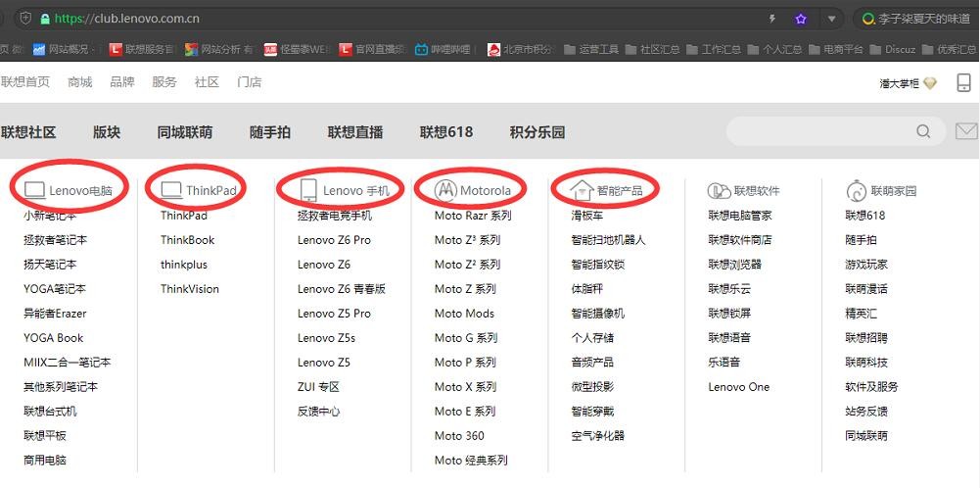This screenshot has height=488, width=980.
Task: Open the Discuz bookmark folder
Action: tap(893, 49)
